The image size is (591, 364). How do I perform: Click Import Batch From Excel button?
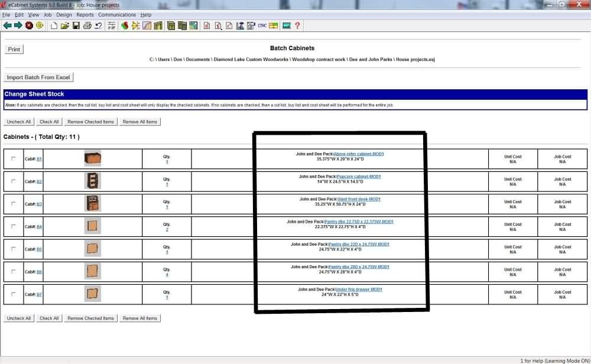[38, 77]
